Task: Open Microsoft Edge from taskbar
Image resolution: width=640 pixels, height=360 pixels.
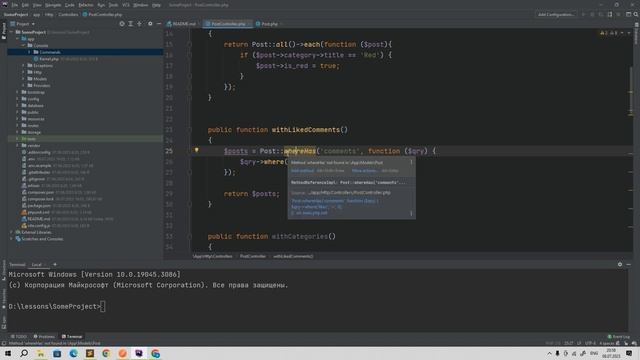Action: [x=73, y=353]
